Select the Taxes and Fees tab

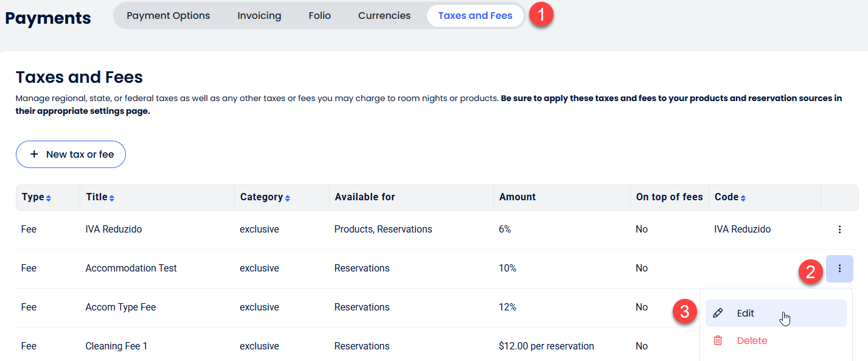coord(475,16)
